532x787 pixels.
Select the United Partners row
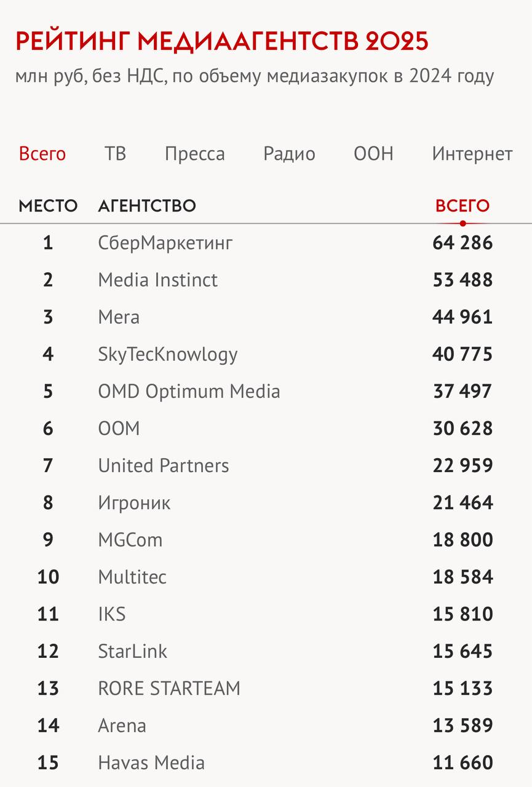164,466
